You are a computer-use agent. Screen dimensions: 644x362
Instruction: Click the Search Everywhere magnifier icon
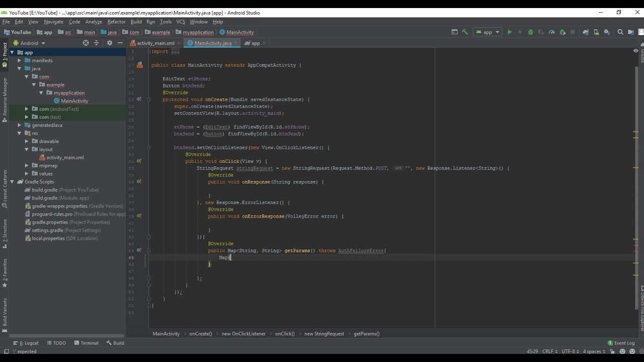(620, 32)
